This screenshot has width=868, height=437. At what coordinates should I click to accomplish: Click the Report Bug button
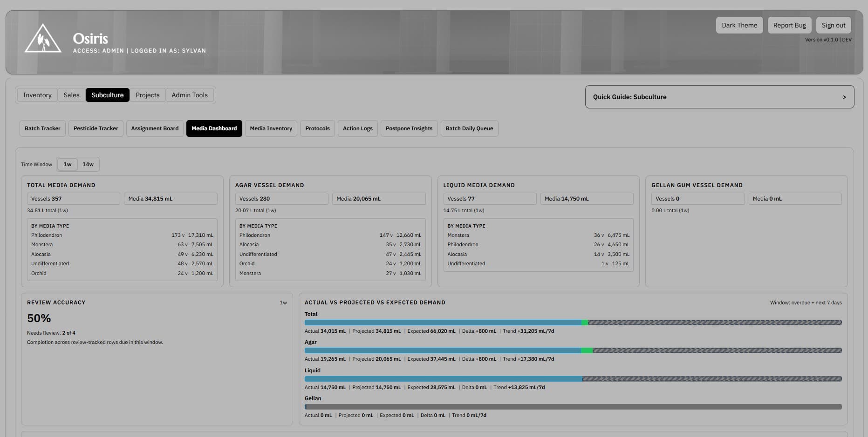pyautogui.click(x=789, y=25)
